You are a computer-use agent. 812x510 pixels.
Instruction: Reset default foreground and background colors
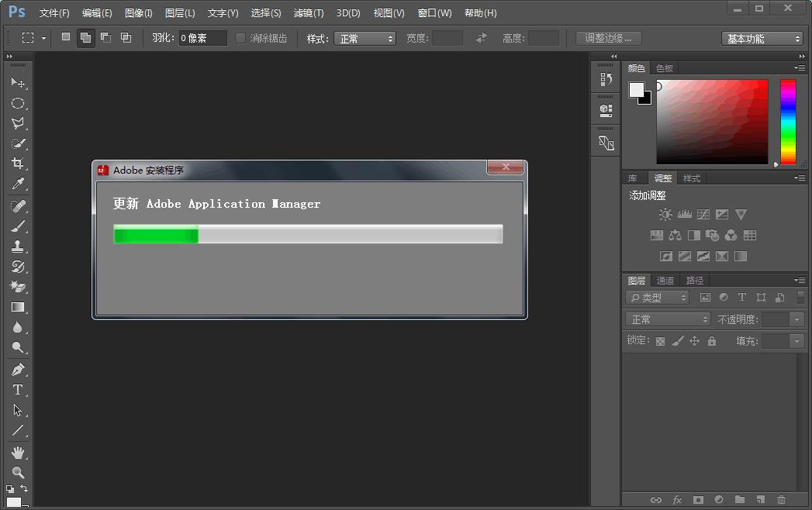pos(10,488)
